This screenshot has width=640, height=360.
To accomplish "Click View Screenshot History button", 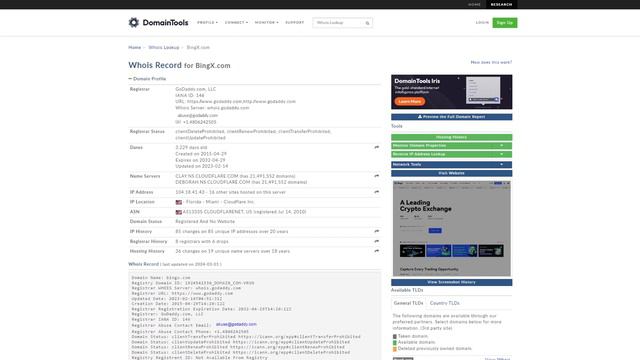I will (x=451, y=282).
